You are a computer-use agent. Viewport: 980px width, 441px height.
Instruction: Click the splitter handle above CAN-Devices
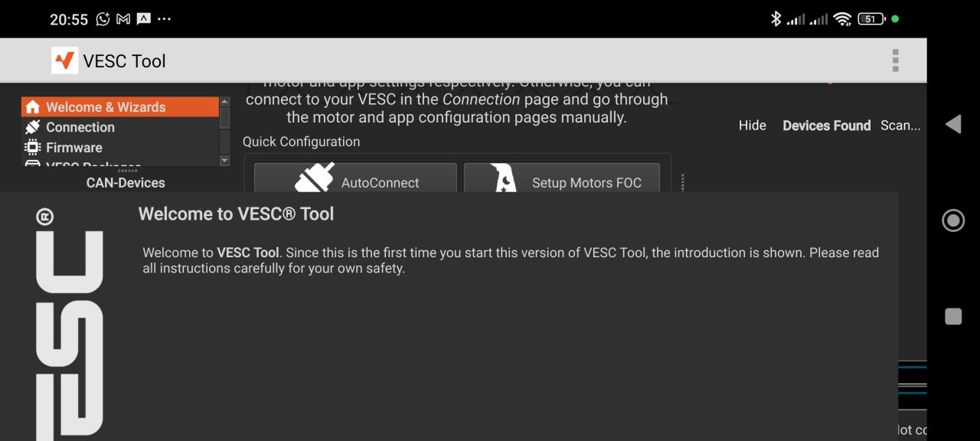[126, 171]
